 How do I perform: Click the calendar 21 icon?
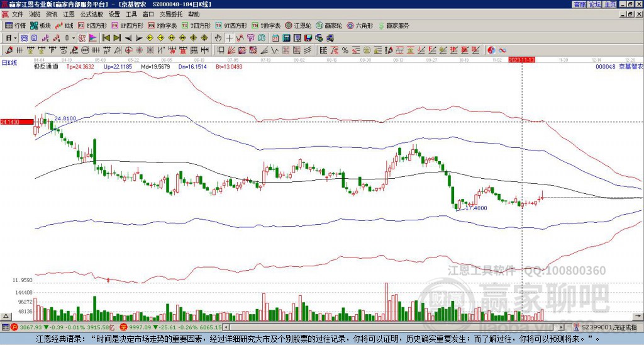pos(275,38)
